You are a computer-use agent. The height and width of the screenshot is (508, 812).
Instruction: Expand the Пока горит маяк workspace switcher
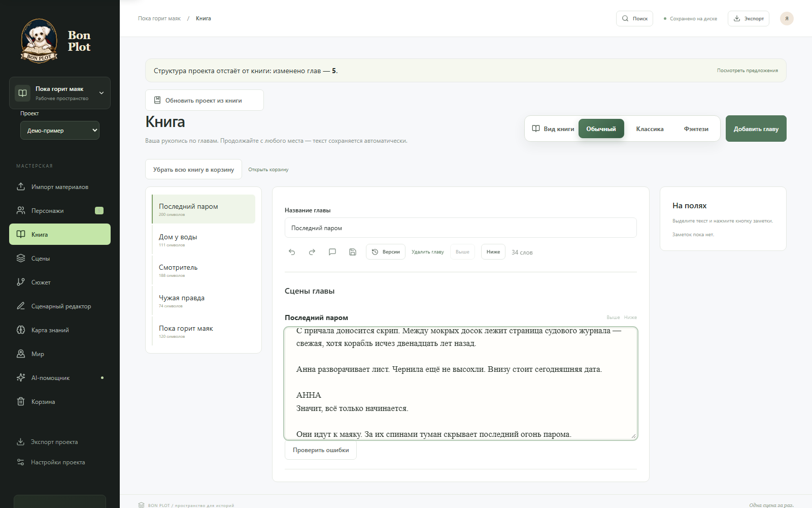60,93
